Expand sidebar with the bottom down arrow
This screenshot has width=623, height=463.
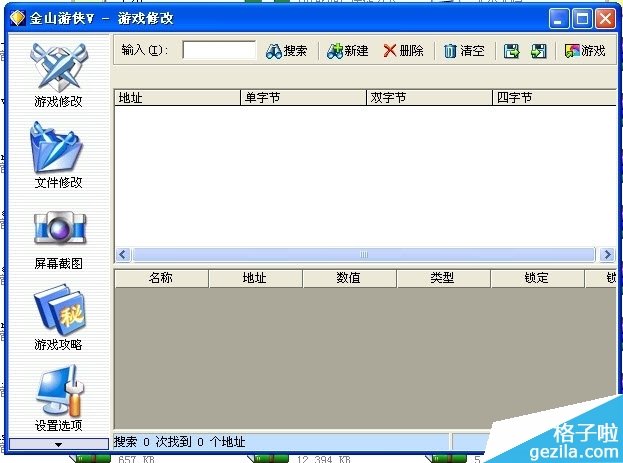pyautogui.click(x=58, y=444)
